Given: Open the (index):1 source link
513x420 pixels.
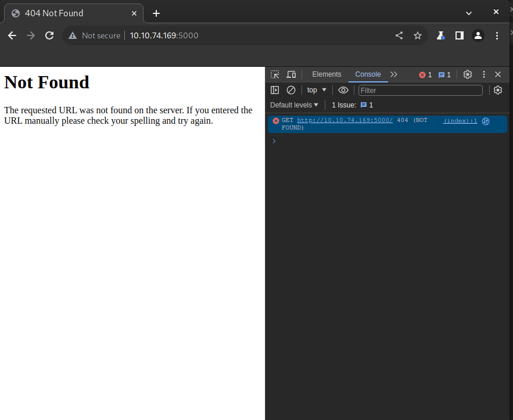Looking at the screenshot, I should [460, 121].
